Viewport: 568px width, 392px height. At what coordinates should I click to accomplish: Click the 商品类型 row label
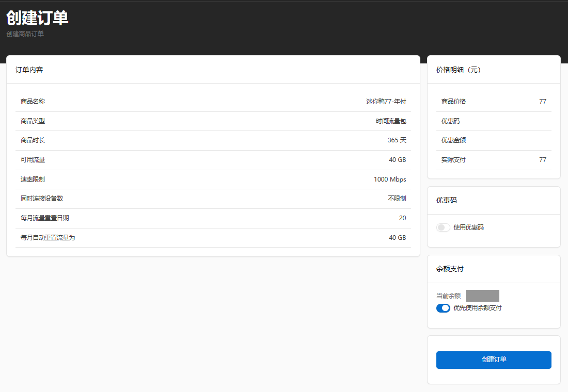[x=33, y=121]
